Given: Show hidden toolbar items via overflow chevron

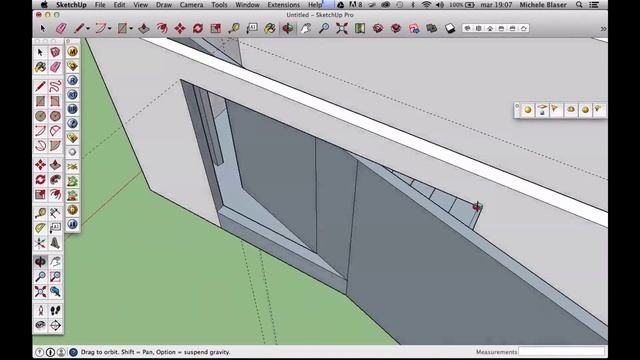Looking at the screenshot, I should 603,29.
